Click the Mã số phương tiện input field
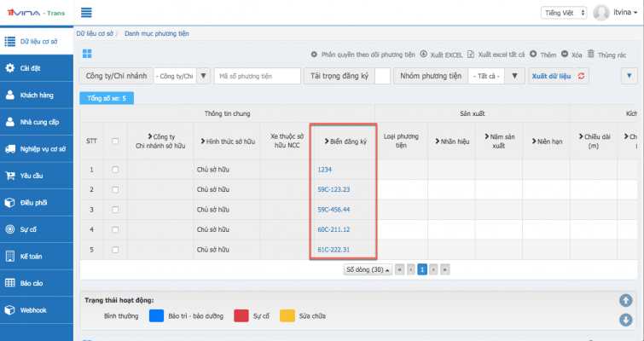The image size is (644, 341). tap(256, 76)
